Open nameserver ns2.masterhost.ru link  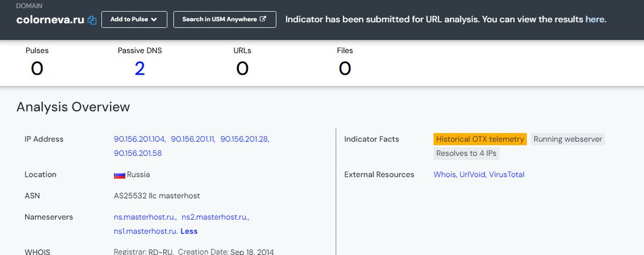215,217
